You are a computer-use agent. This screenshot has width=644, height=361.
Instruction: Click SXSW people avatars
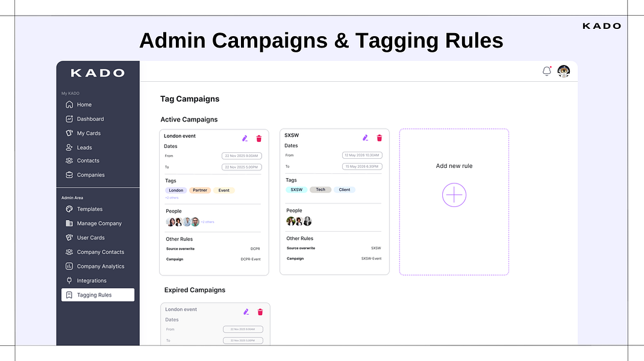(299, 221)
